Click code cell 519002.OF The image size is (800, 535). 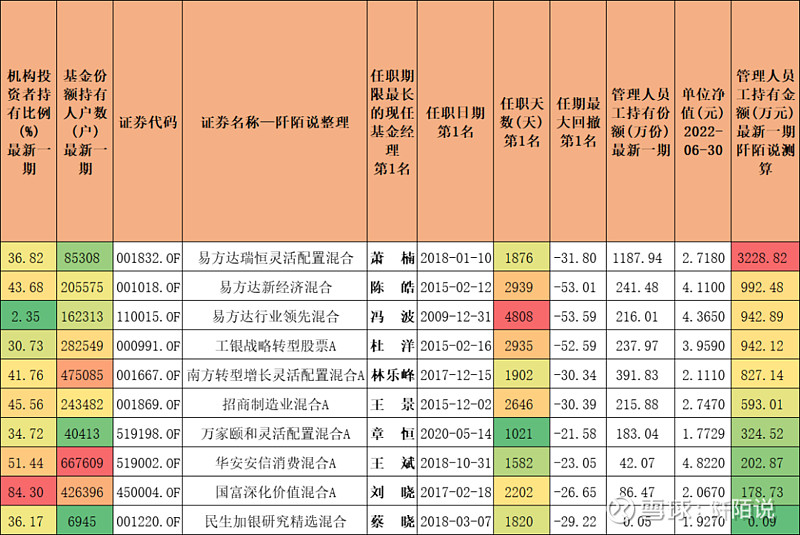coord(147,463)
